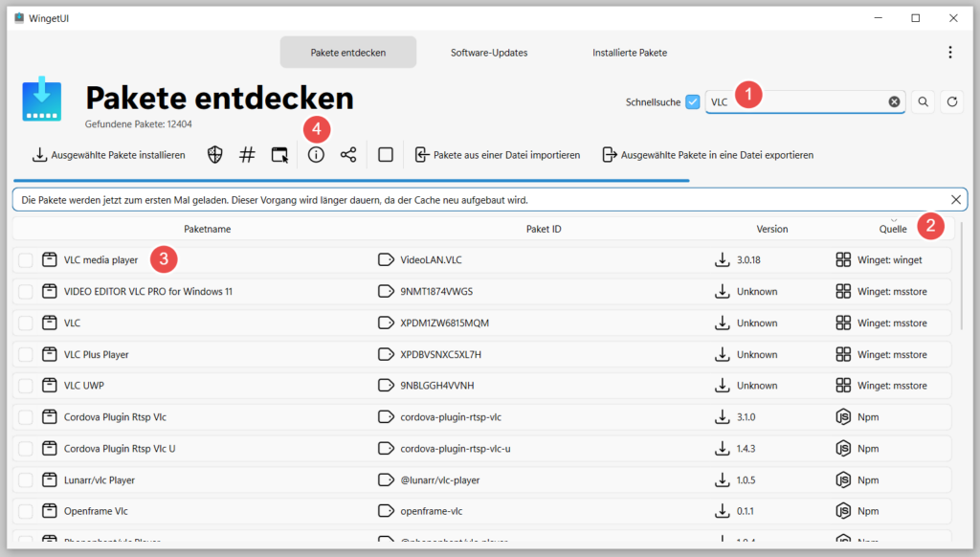The height and width of the screenshot is (557, 980).
Task: Click package icon of VLC media player
Action: [x=50, y=259]
